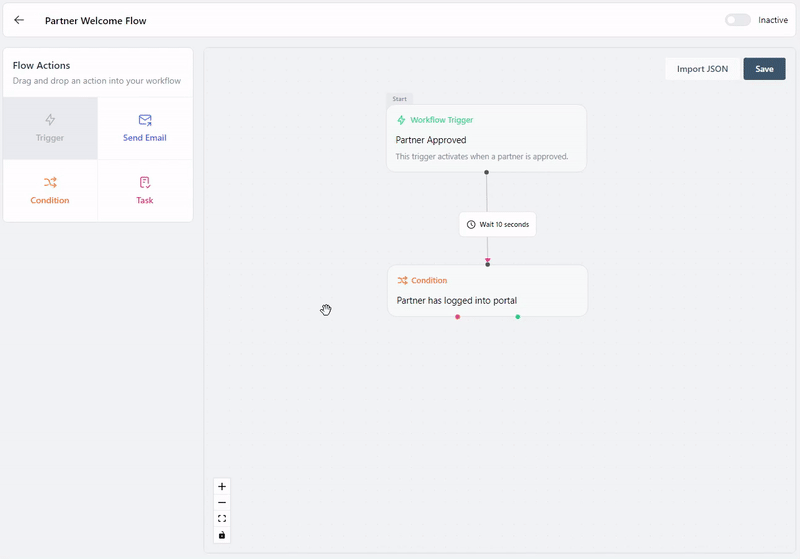Click the shuffle icon in Condition node
The height and width of the screenshot is (559, 800).
click(x=402, y=281)
